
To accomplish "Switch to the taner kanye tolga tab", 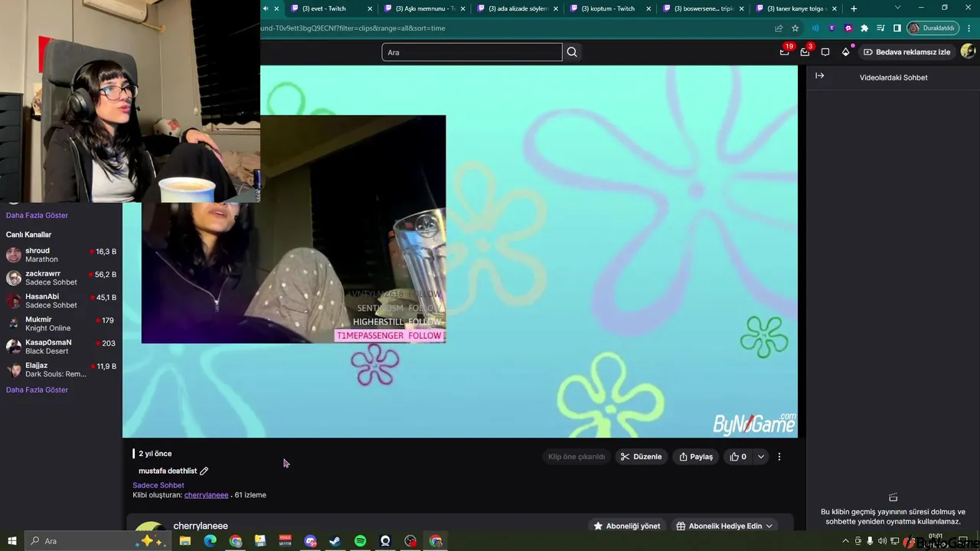I will (796, 8).
